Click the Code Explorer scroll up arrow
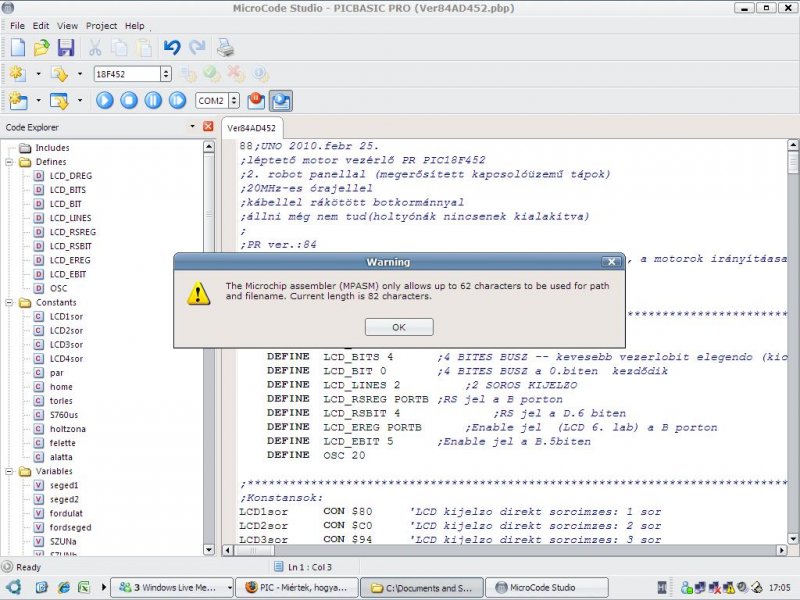The height and width of the screenshot is (600, 800). click(209, 147)
